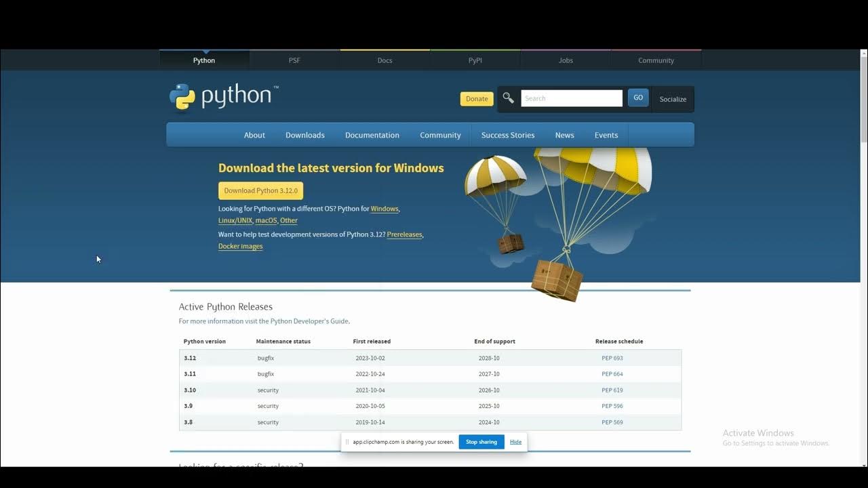Screen dimensions: 868x488
Task: Click the Release schedule column header
Action: pos(619,342)
